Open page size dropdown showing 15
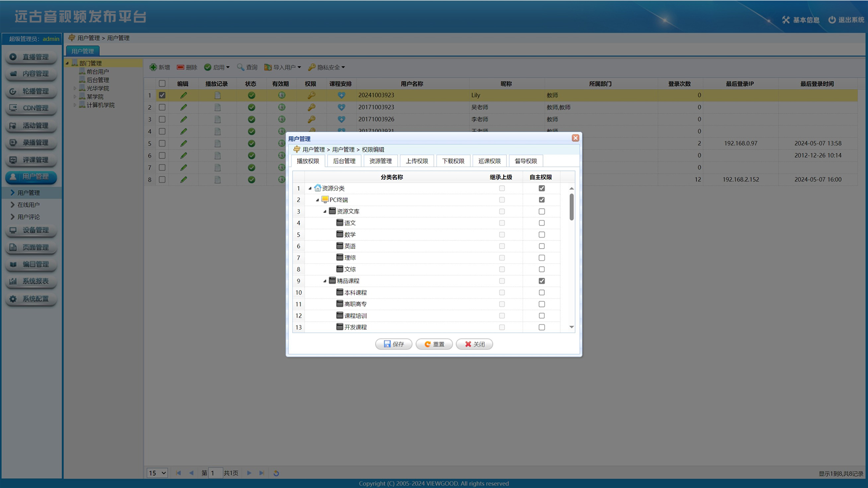 [x=157, y=473]
